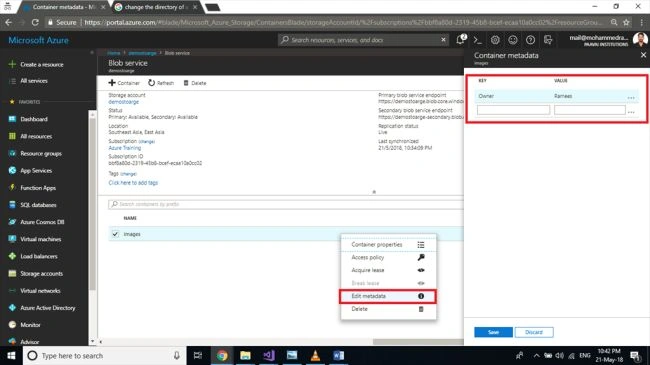Open the Azure Training subscription link
This screenshot has height=365, width=650.
[x=125, y=148]
